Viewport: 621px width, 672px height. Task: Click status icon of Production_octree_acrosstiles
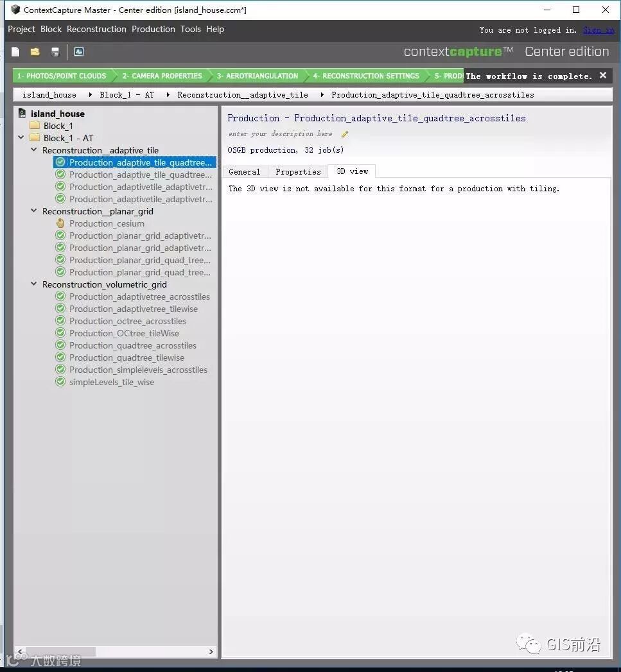tap(60, 320)
